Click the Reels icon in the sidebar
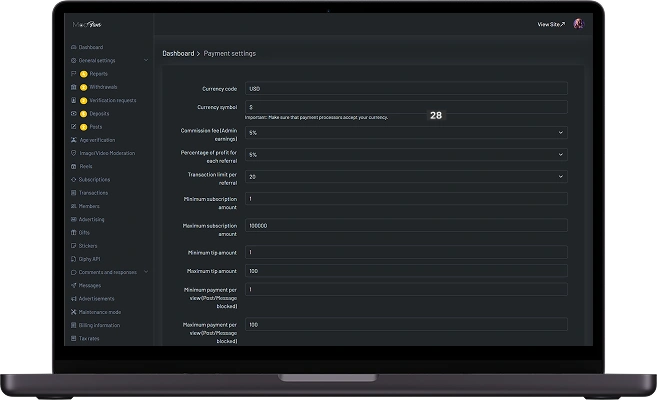The height and width of the screenshot is (401, 657). 74,166
